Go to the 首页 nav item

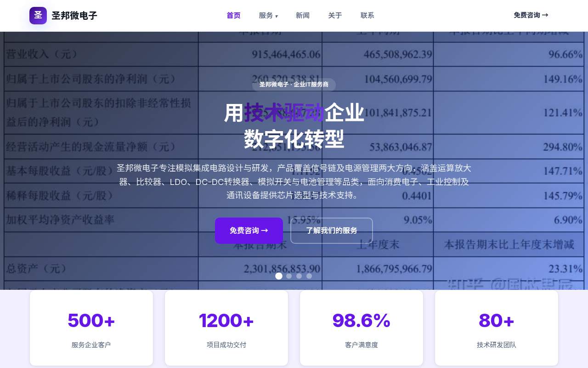coord(233,16)
